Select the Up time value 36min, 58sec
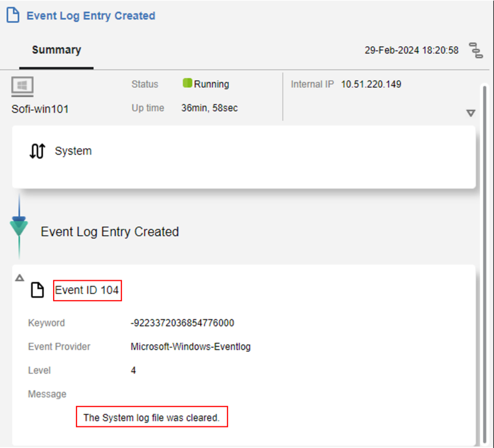The image size is (494, 448). coord(209,108)
